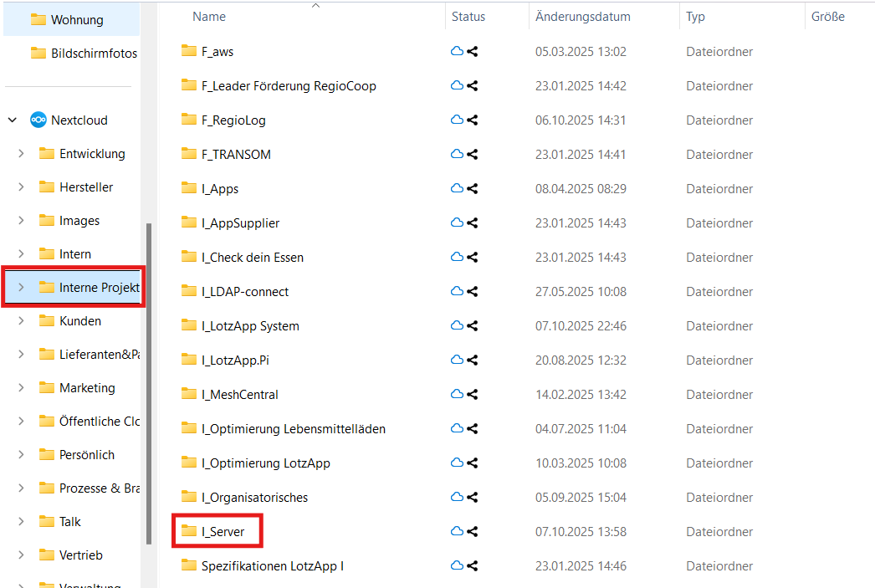
Task: Expand the Marketing folder in sidebar
Action: [x=21, y=388]
